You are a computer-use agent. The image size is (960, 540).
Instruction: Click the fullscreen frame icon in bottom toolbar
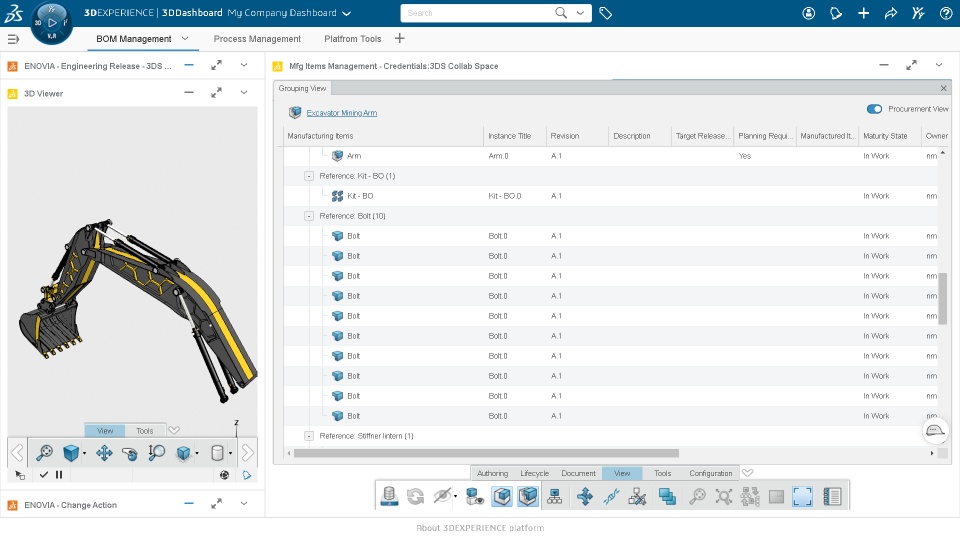[802, 496]
